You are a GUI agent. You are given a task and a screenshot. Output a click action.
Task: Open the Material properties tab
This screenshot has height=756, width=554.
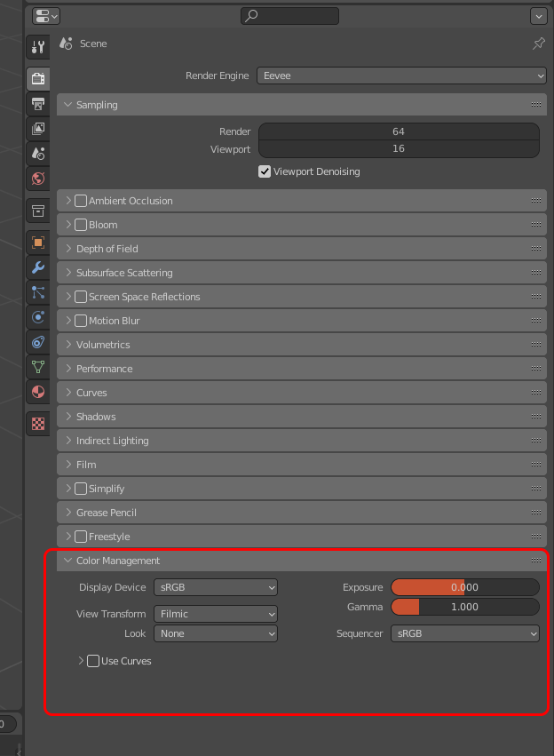[38, 392]
